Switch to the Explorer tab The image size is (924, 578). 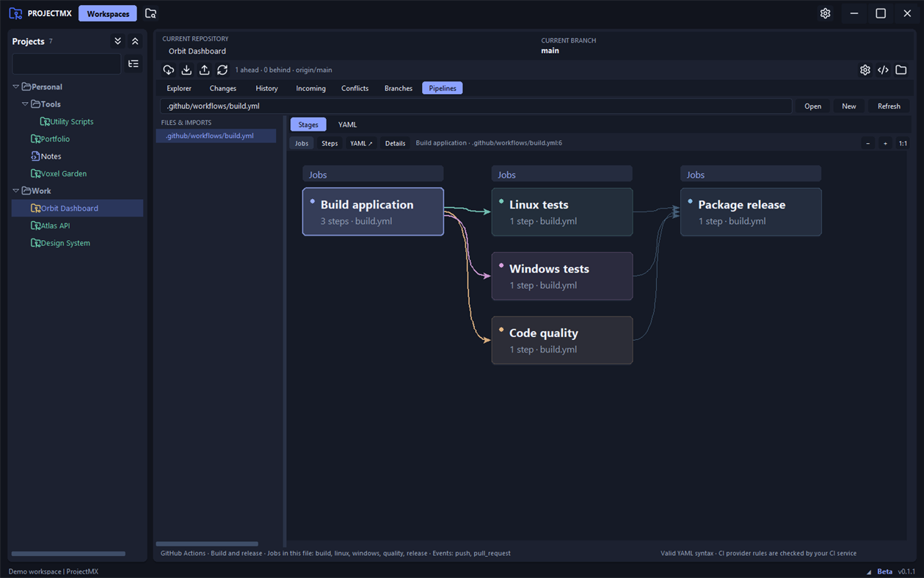click(178, 88)
